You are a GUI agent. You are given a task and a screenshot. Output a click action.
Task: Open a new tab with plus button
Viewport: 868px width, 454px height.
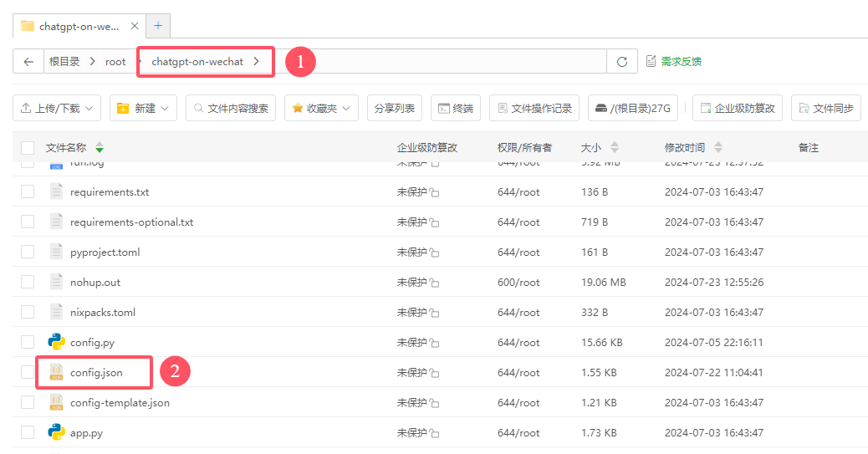[158, 25]
